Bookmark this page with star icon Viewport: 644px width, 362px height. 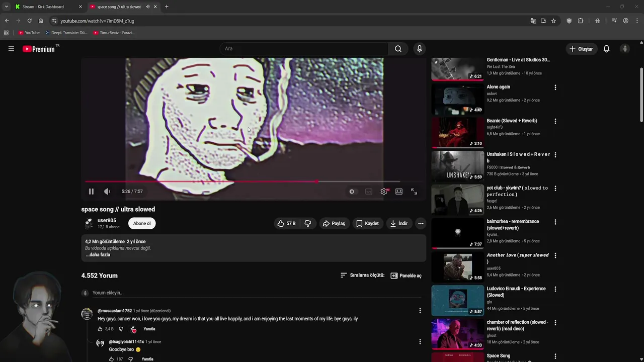point(553,21)
